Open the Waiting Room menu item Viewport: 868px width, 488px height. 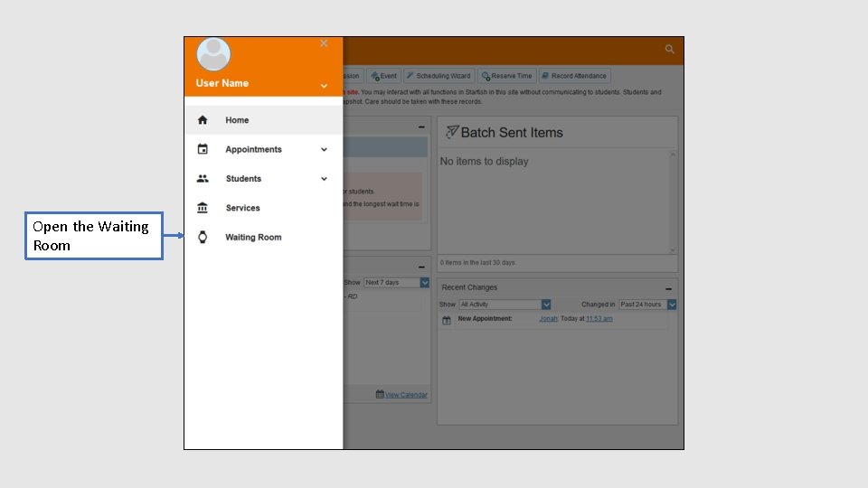point(263,237)
